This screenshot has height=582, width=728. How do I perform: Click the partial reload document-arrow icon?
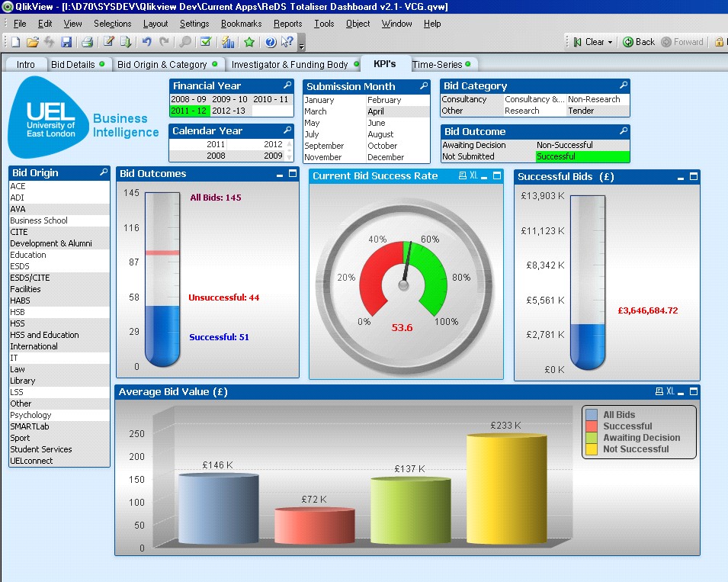(125, 42)
